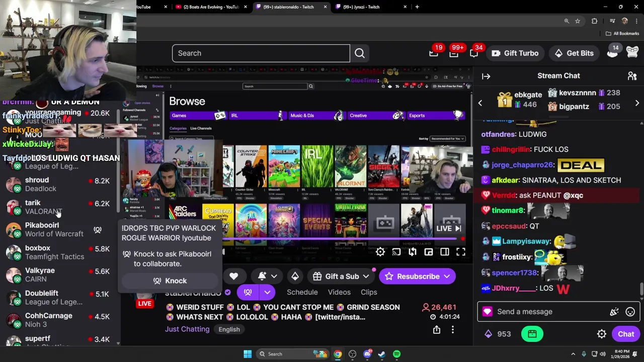
Task: Open Whispers with 34 badge
Action: (474, 53)
